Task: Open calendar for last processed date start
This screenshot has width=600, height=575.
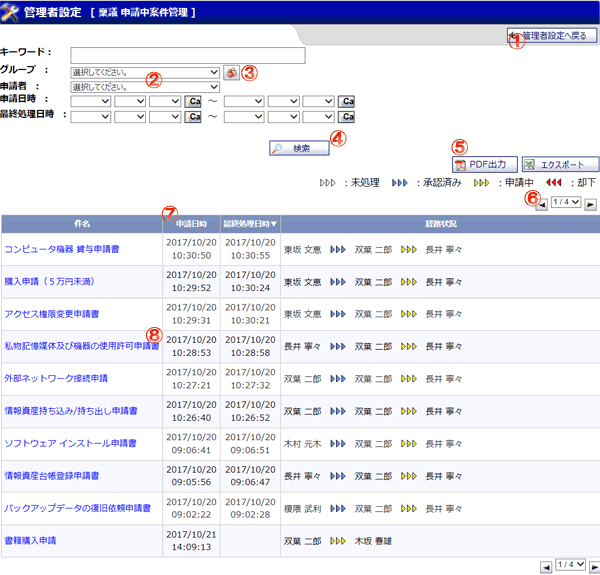Action: (193, 117)
